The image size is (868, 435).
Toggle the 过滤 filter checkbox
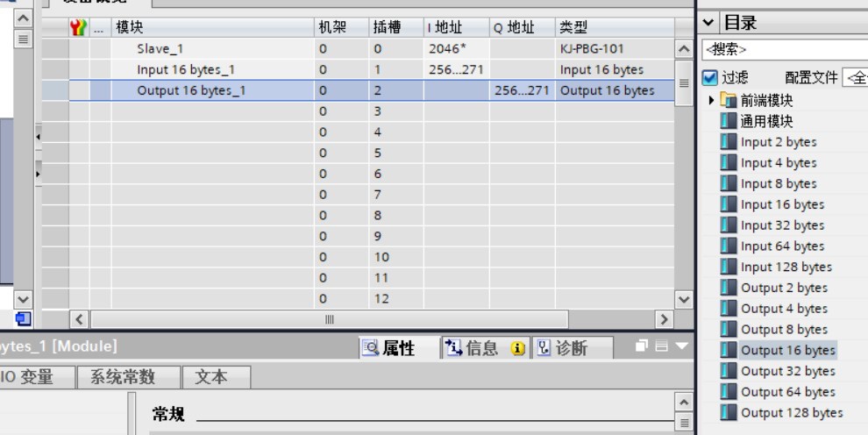[x=711, y=78]
